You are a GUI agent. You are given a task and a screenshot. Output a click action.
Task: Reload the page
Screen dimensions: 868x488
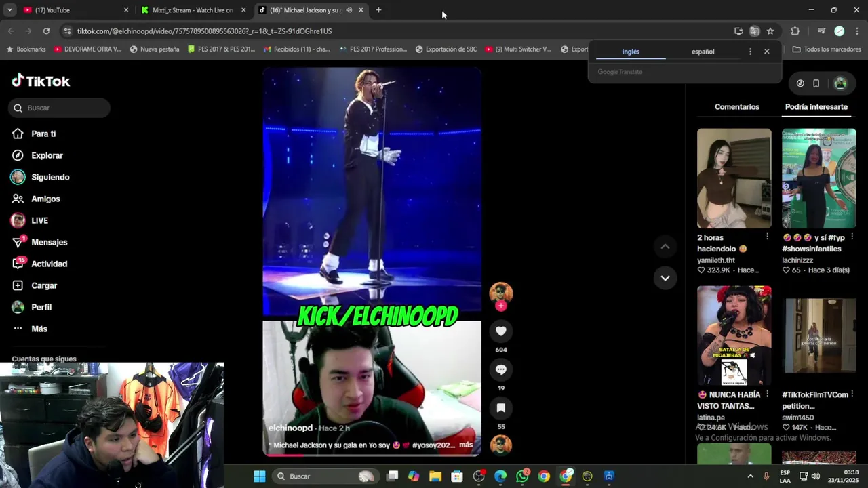(x=46, y=31)
